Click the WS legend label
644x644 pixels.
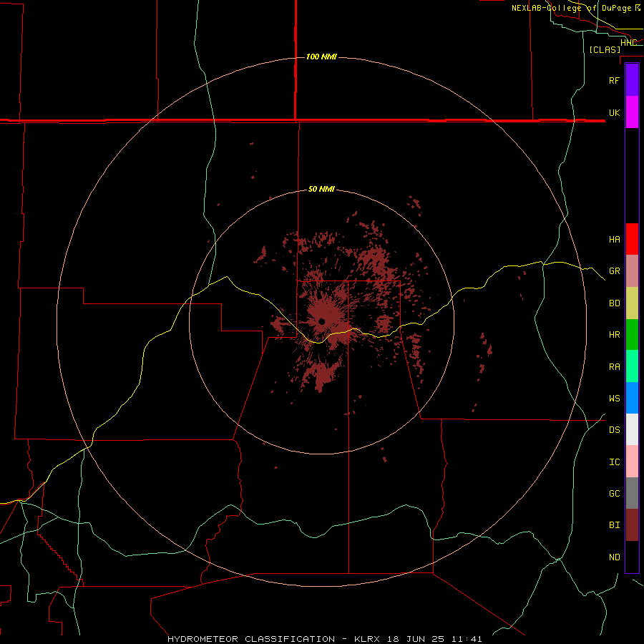click(x=614, y=398)
